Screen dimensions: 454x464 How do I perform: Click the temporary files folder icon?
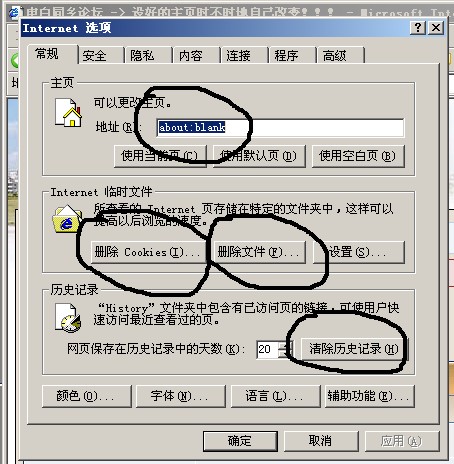[67, 219]
